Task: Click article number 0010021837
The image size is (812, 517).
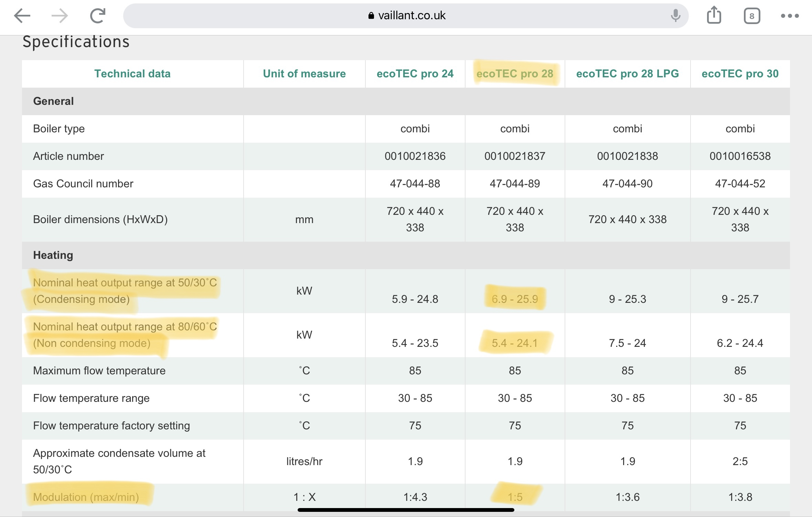Action: 515,156
